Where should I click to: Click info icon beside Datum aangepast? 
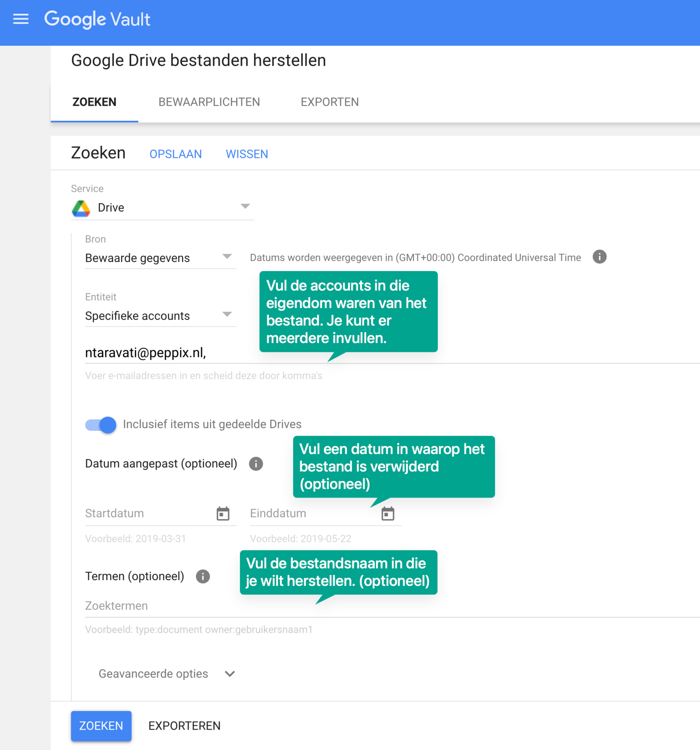pos(256,463)
